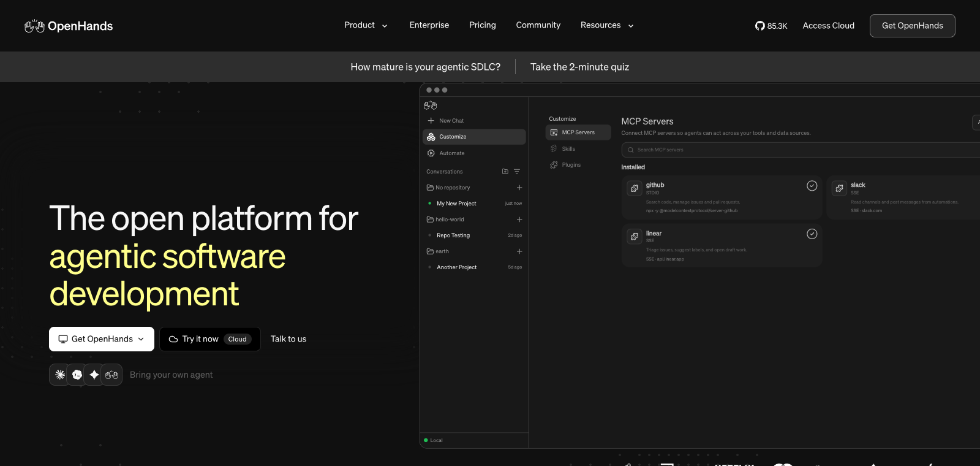
Task: Click the New Chat plus icon
Action: coord(431,121)
